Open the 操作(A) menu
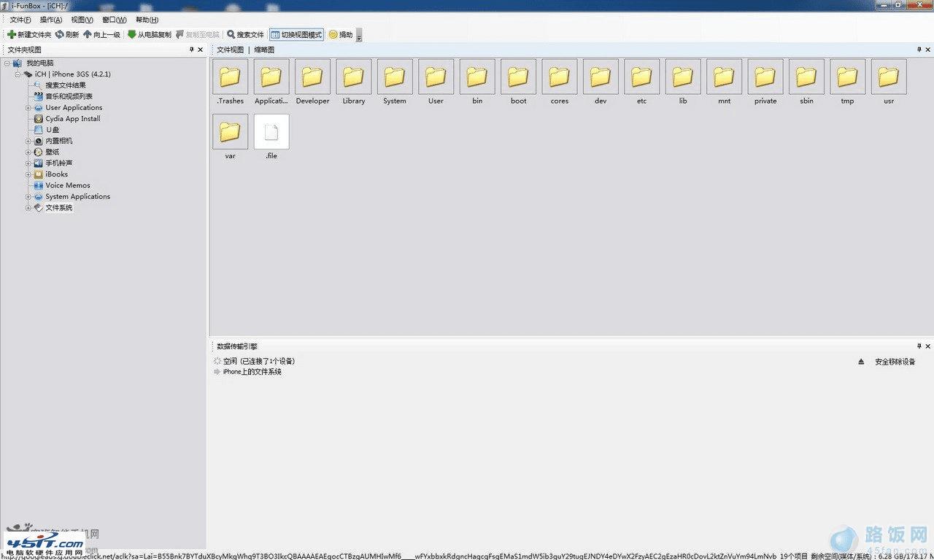The image size is (934, 560). (x=51, y=20)
